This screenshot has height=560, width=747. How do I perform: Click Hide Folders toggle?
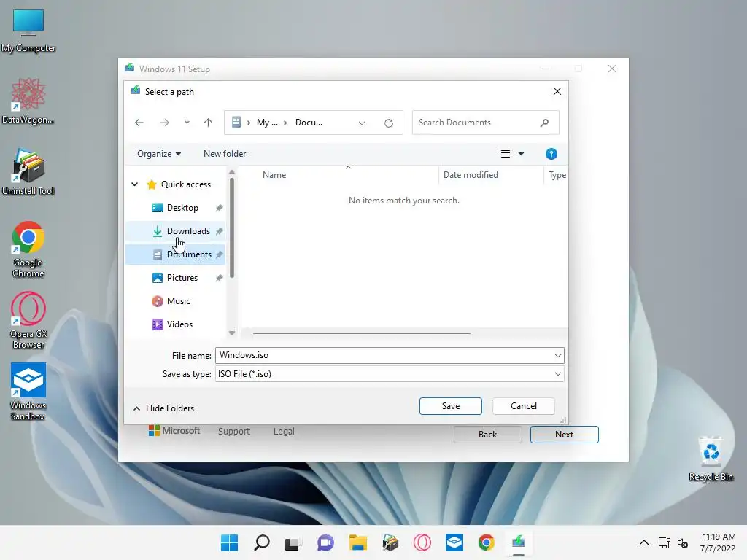pos(163,408)
